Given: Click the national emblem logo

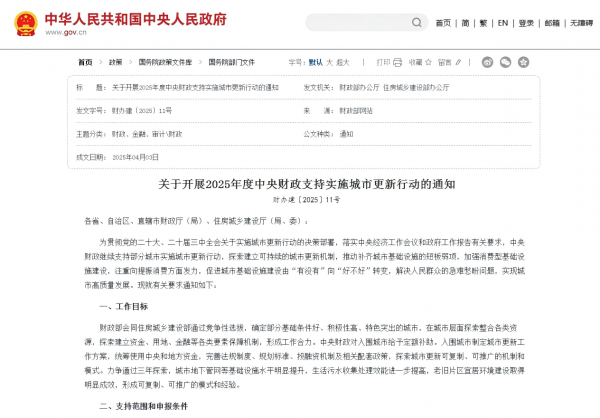Looking at the screenshot, I should [26, 24].
